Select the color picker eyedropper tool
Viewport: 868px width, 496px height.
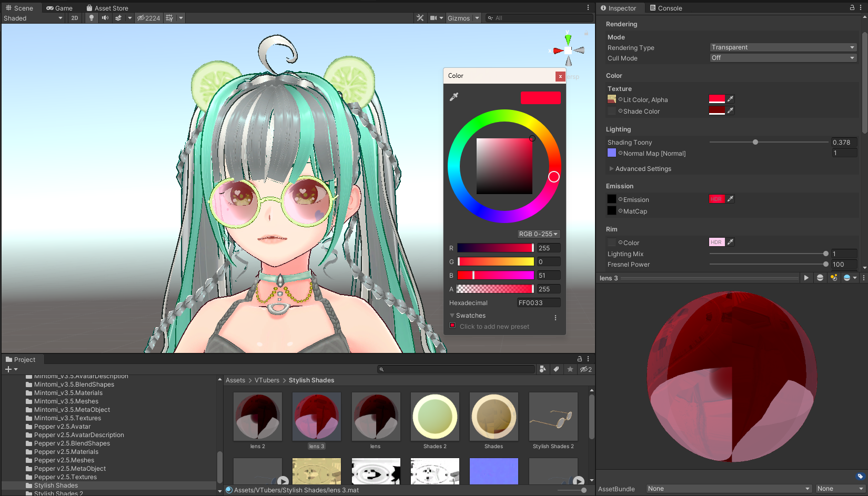(x=454, y=96)
